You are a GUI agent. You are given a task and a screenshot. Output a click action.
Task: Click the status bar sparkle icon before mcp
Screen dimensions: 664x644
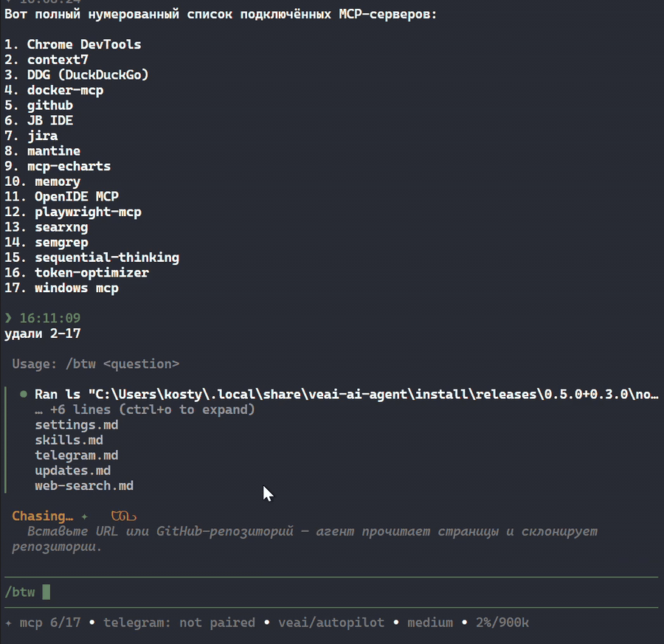point(8,623)
